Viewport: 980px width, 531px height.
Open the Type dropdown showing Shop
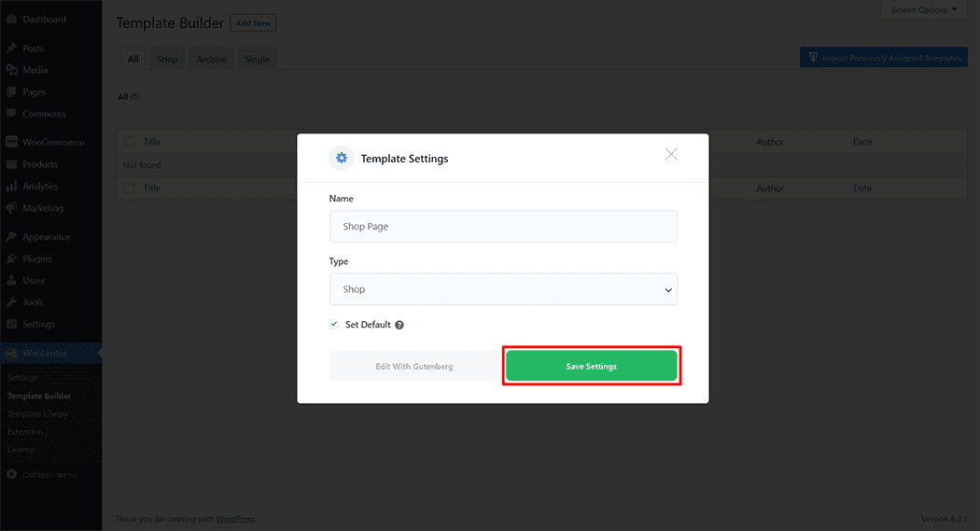(503, 289)
